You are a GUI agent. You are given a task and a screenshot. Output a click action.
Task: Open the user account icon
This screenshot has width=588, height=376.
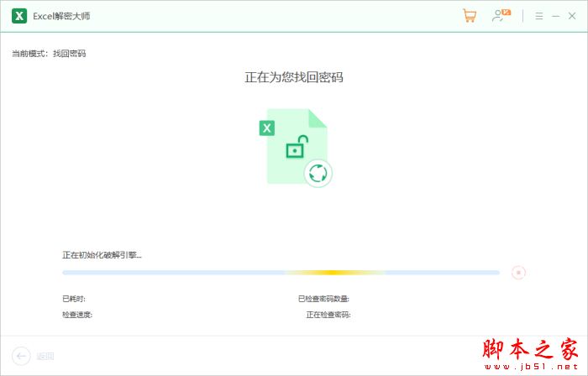501,16
